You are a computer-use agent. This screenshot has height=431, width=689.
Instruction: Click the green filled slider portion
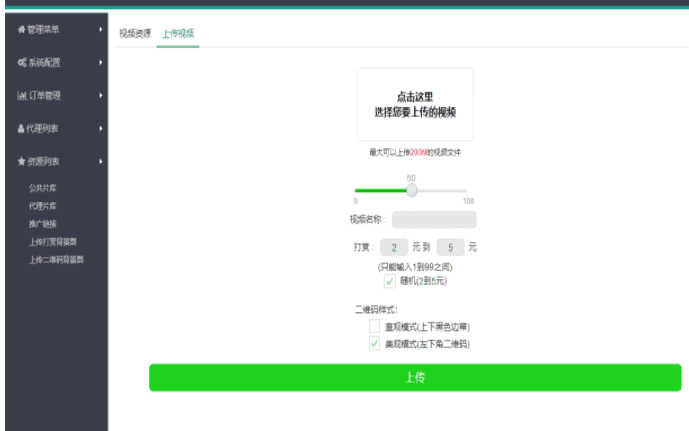(381, 191)
